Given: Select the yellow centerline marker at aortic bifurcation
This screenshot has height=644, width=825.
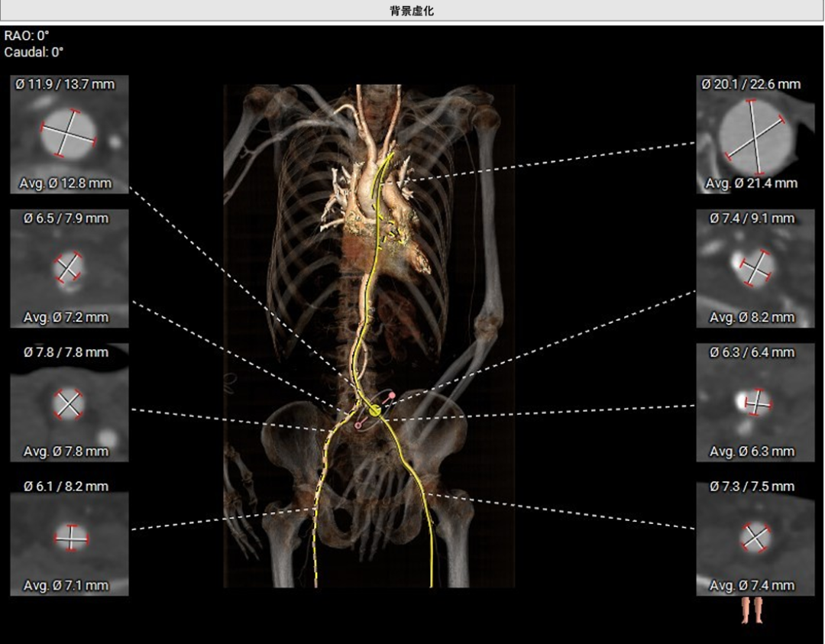Looking at the screenshot, I should coord(374,410).
